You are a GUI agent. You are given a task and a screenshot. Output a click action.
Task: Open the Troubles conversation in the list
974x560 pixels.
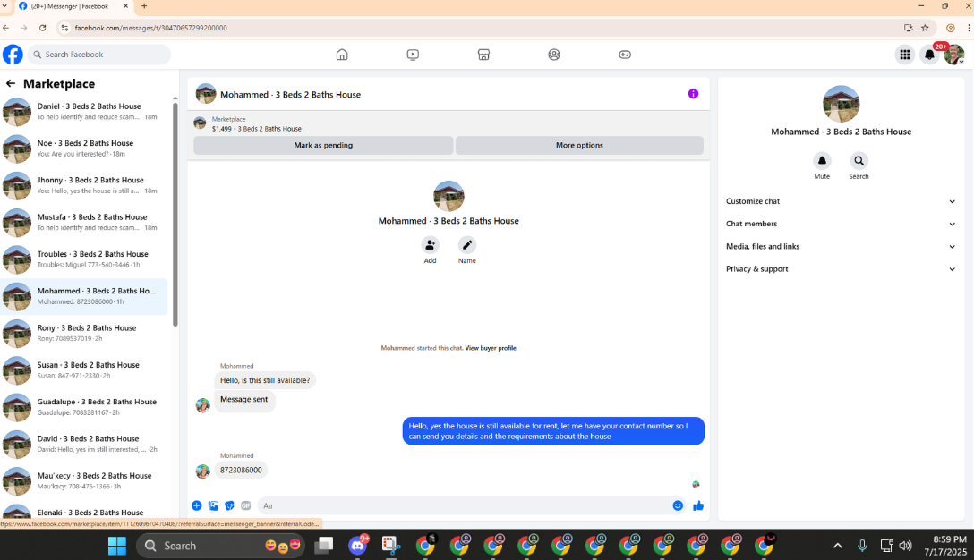tap(84, 259)
